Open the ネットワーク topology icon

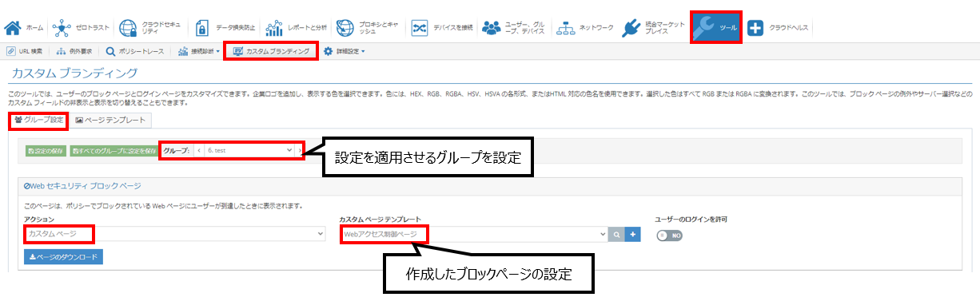tap(566, 28)
